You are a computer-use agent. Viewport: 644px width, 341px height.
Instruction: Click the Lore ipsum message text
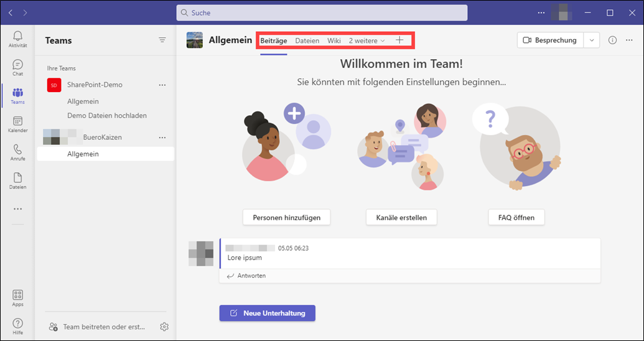(x=245, y=258)
